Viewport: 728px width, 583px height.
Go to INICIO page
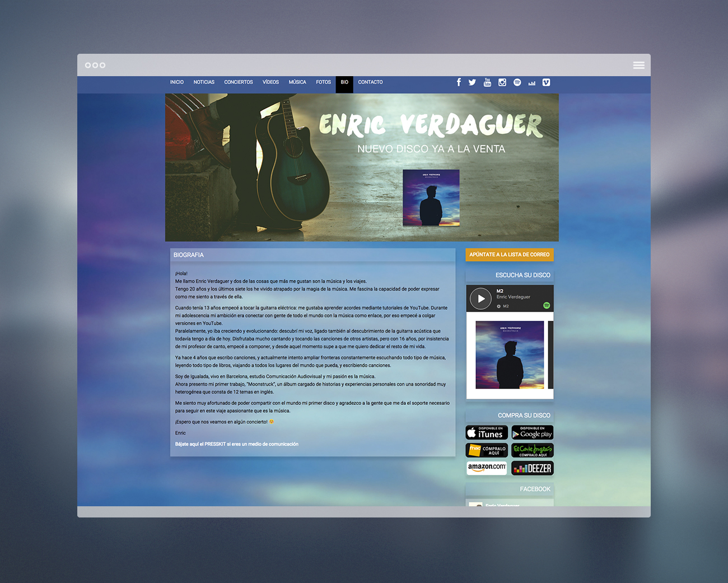click(177, 82)
